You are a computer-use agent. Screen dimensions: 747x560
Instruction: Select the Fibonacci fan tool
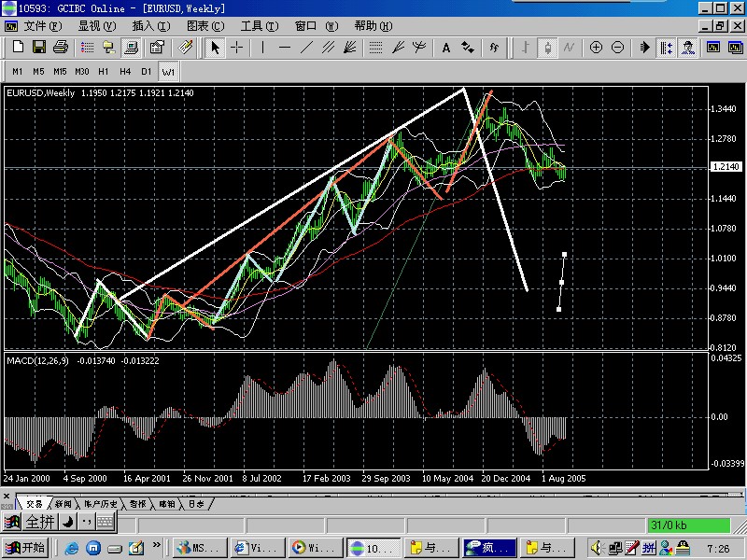350,48
